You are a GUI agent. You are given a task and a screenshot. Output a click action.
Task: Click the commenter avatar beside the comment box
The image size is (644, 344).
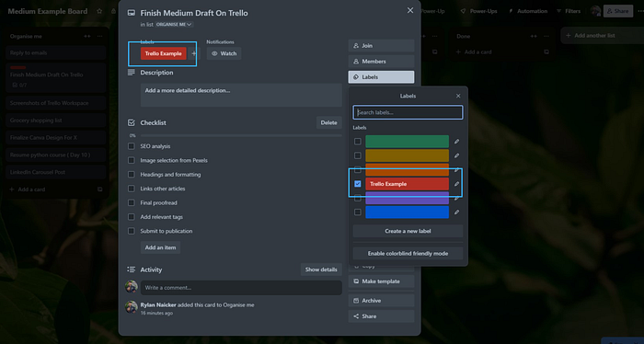coord(132,287)
